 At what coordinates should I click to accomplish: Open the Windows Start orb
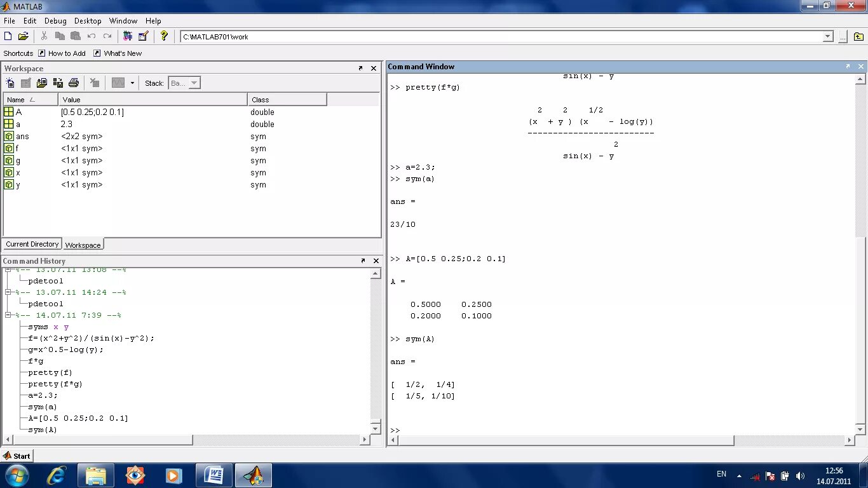(16, 475)
